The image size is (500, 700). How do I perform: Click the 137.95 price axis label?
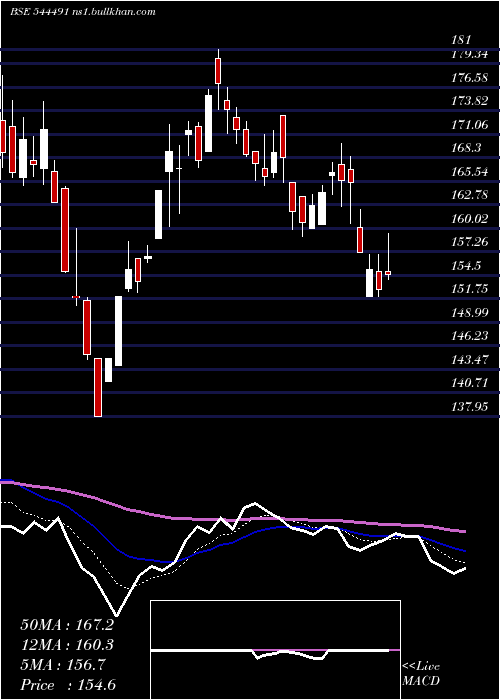(x=469, y=406)
